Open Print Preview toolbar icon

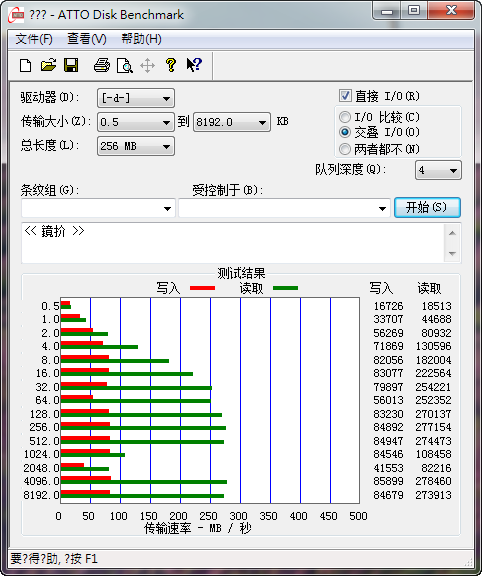click(125, 66)
